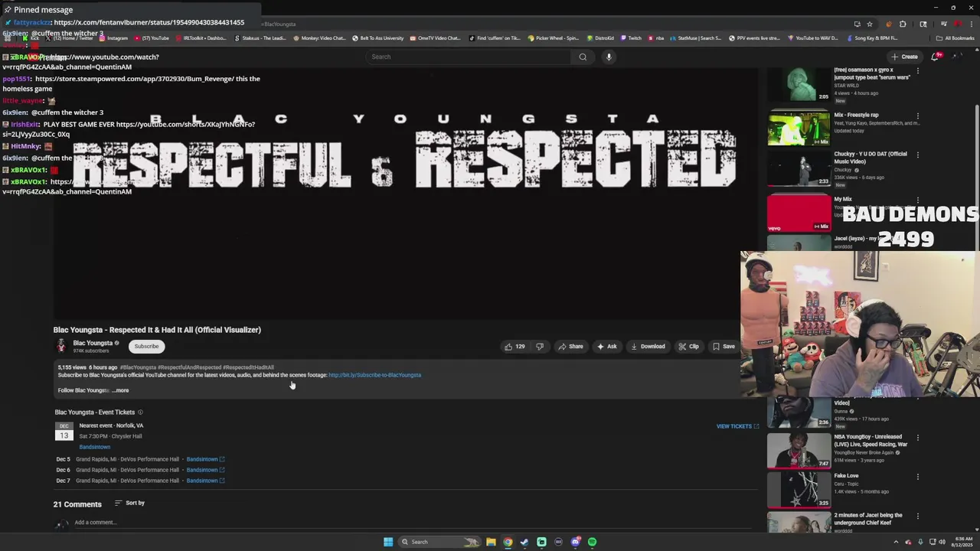Open options menu for NBA YoungBoy video
Screen dimensions: 980x551
(917, 438)
